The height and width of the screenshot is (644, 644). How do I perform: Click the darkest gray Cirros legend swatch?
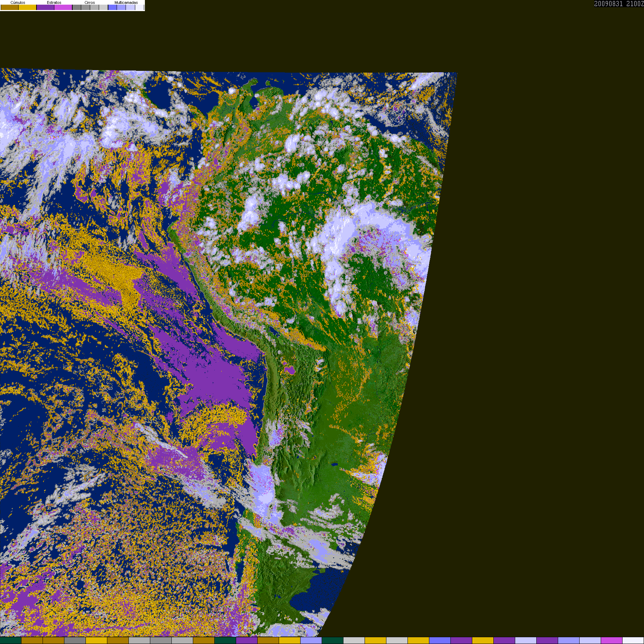click(77, 8)
